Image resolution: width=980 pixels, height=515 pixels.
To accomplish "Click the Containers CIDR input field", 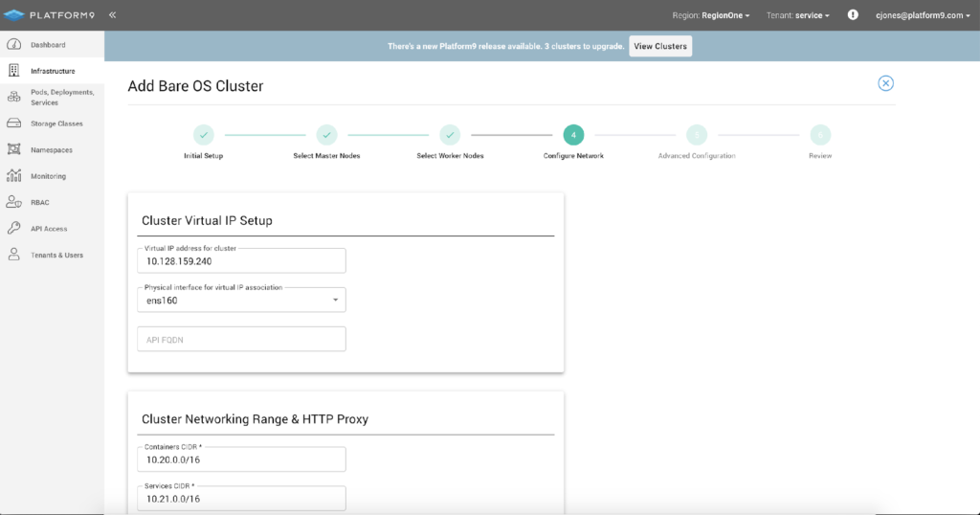I will pyautogui.click(x=241, y=459).
